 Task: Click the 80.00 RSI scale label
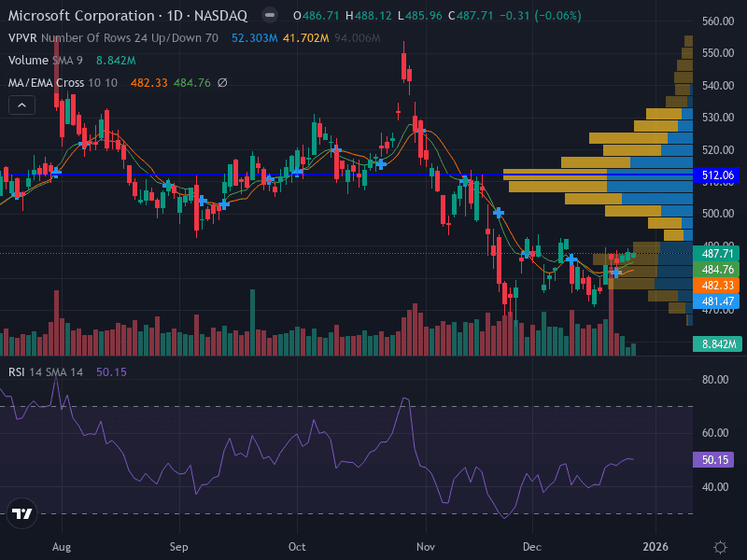(x=715, y=380)
